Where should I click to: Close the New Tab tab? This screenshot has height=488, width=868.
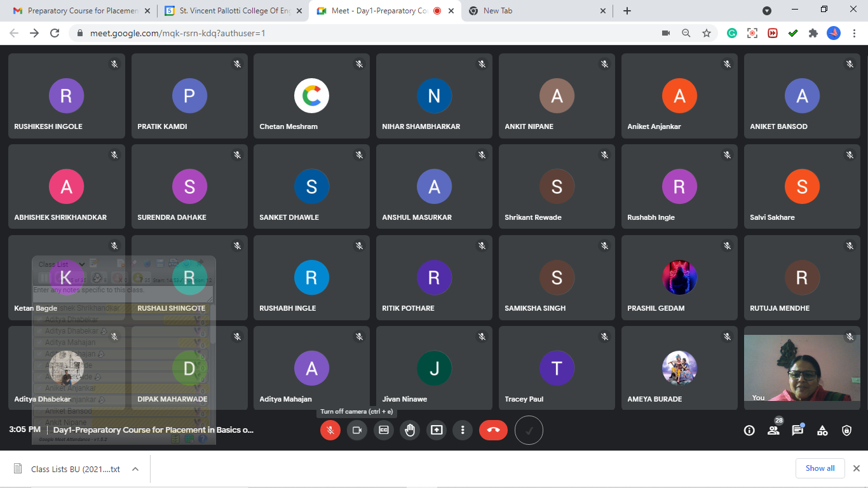(602, 11)
